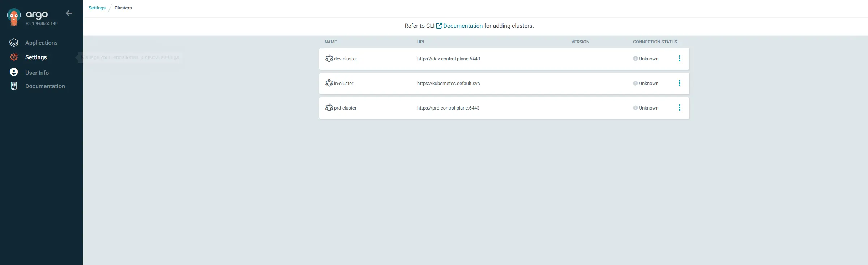Click the Applications layers icon
The width and height of the screenshot is (868, 265).
coord(14,43)
